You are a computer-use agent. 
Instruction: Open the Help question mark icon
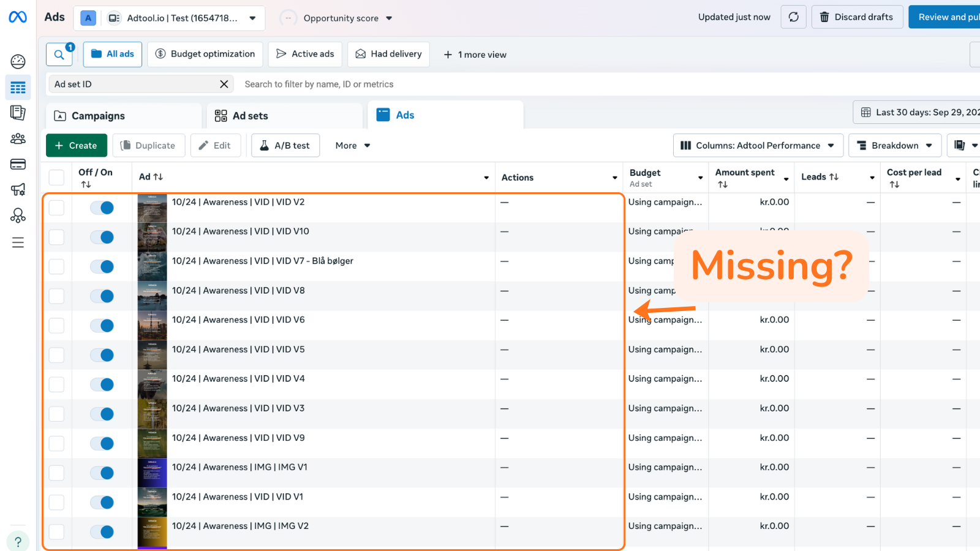point(18,542)
